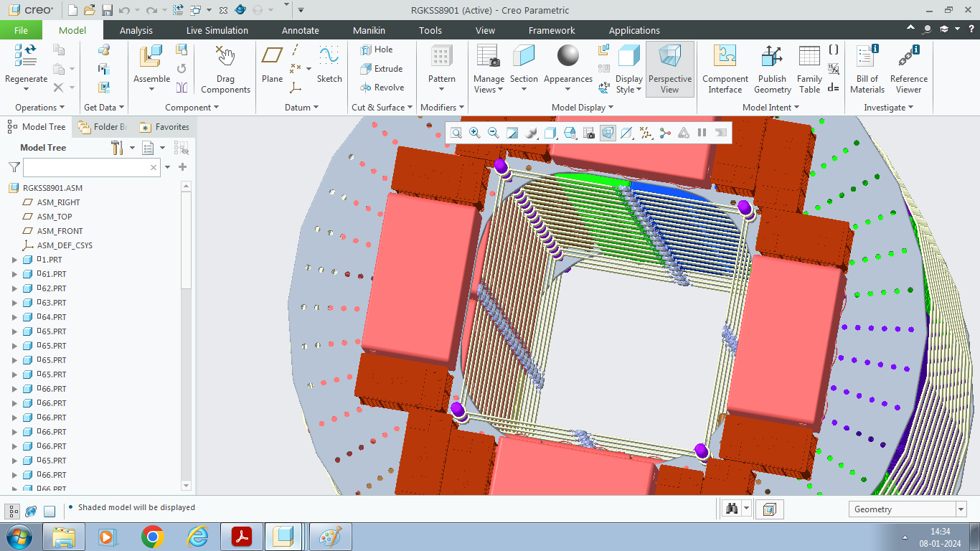Click View Manager icon in graphics toolbar
Image resolution: width=980 pixels, height=551 pixels.
coord(588,133)
